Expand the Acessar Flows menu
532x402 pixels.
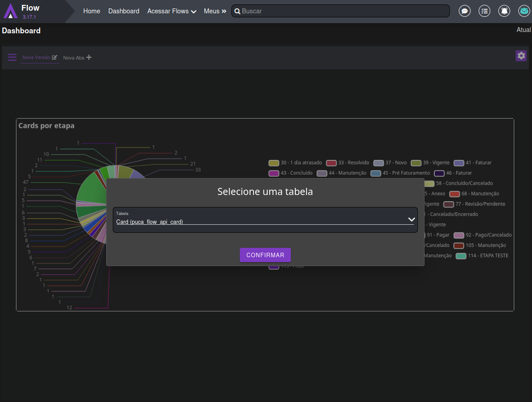coord(171,11)
